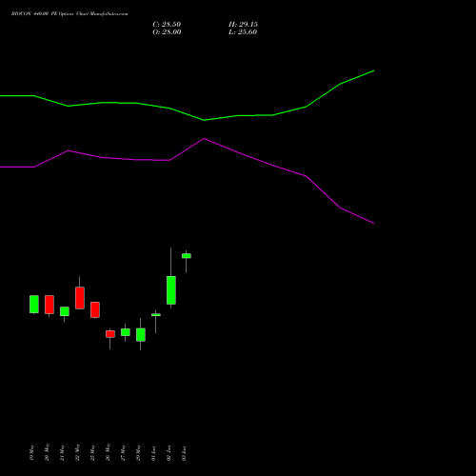The image size is (476, 476).
Task: Select the green candle for 27 May
Action: [x=126, y=332]
